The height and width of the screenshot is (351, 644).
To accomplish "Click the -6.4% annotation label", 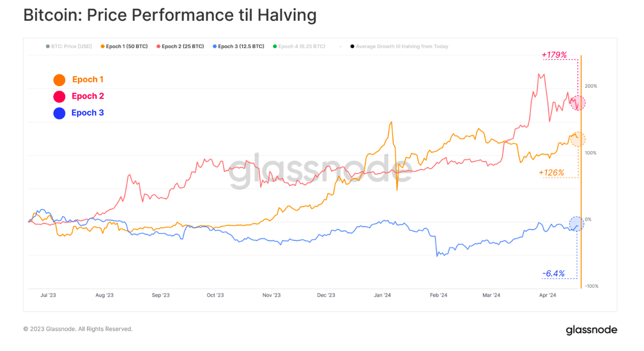I will coord(553,273).
